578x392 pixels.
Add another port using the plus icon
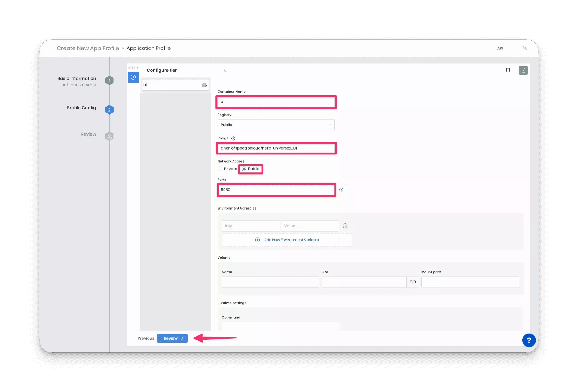click(341, 189)
